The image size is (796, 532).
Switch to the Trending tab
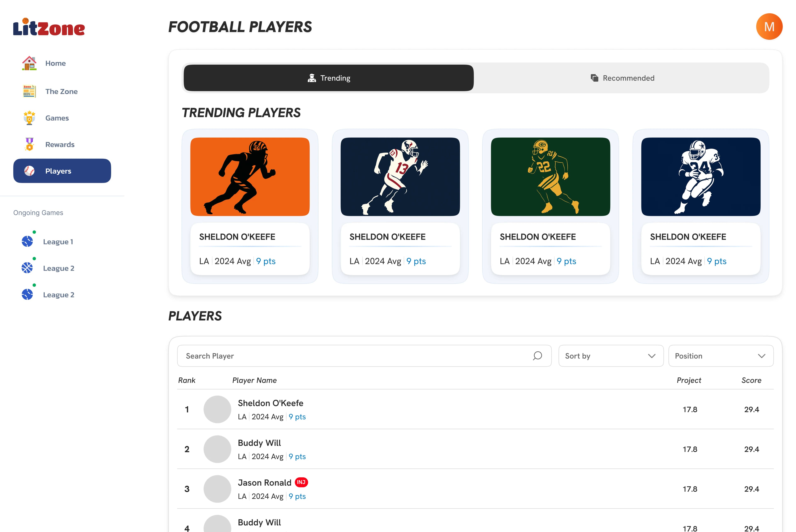329,78
